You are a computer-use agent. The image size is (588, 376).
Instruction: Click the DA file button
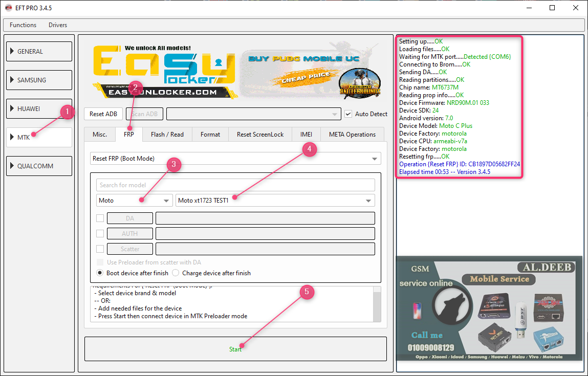click(130, 218)
